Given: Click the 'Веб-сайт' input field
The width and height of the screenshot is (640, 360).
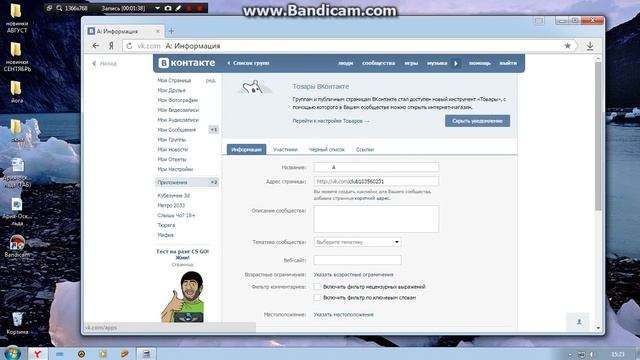Looking at the screenshot, I should 357,260.
